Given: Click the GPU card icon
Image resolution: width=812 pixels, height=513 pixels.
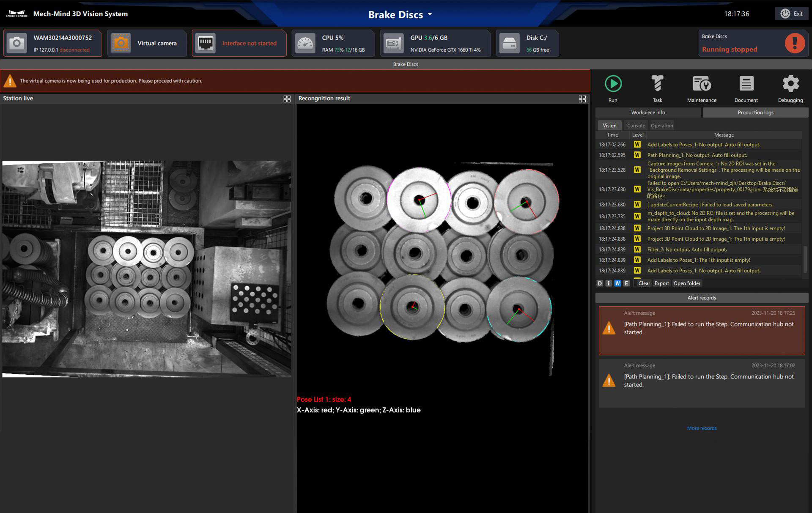Looking at the screenshot, I should [x=394, y=43].
